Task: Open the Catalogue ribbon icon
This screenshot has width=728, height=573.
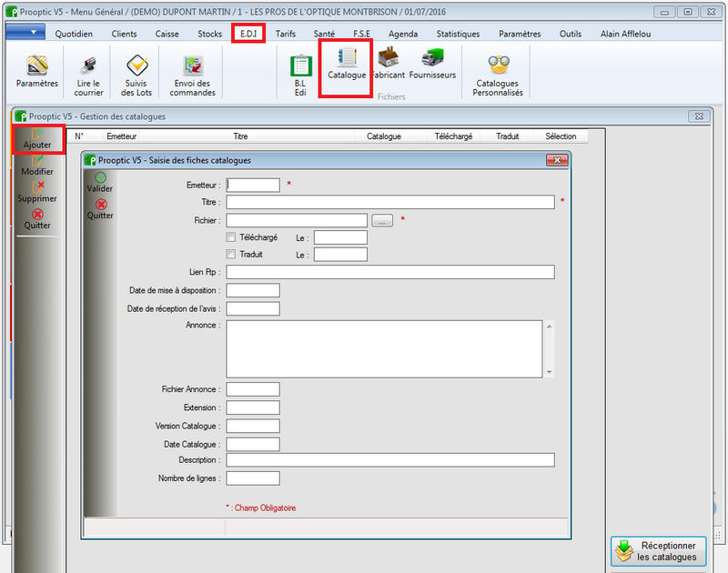Action: [x=347, y=64]
